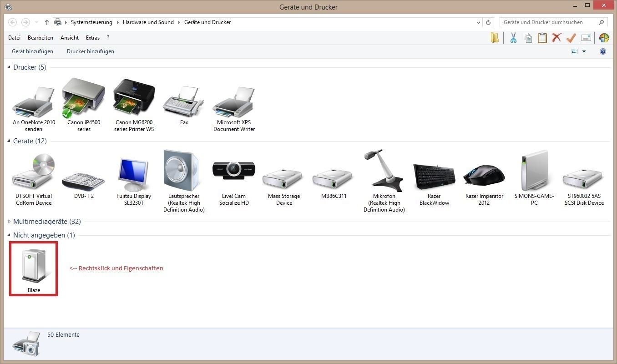Click the clipboard paste icon
The height and width of the screenshot is (364, 617).
tap(542, 38)
